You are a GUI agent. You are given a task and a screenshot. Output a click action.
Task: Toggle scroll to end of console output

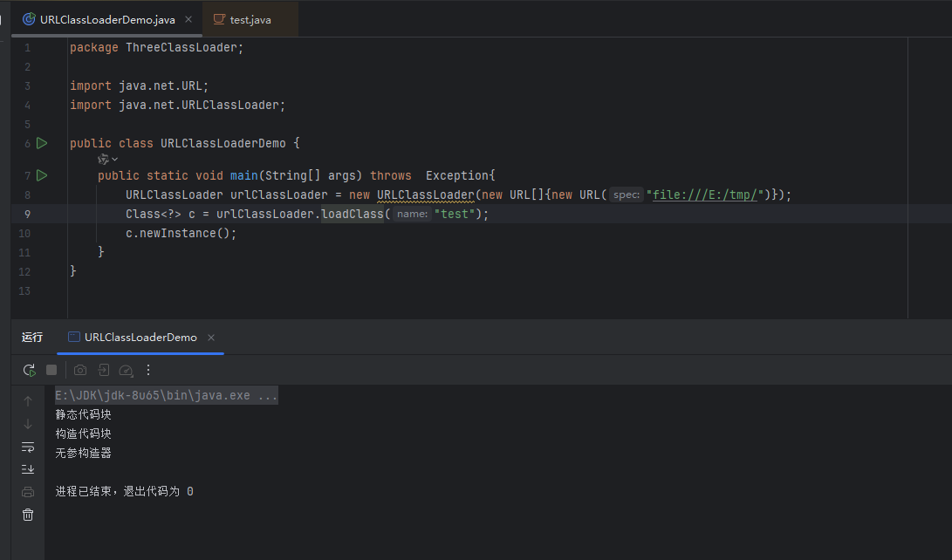[x=28, y=469]
